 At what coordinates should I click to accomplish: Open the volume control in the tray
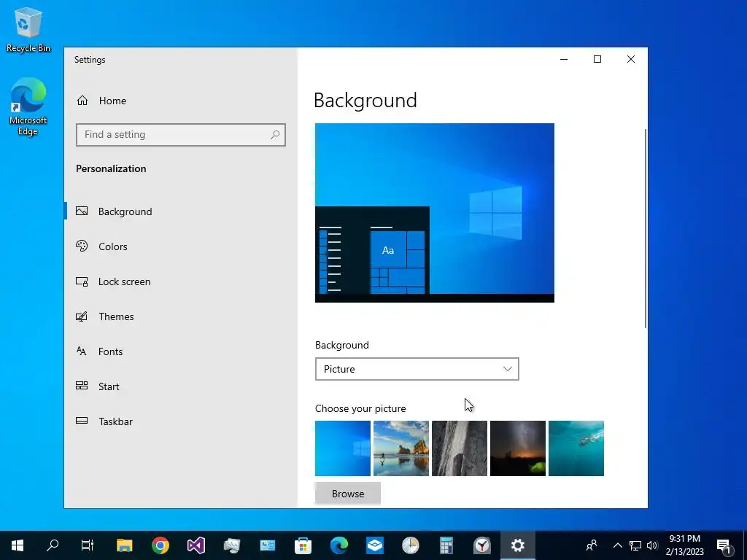pyautogui.click(x=652, y=545)
